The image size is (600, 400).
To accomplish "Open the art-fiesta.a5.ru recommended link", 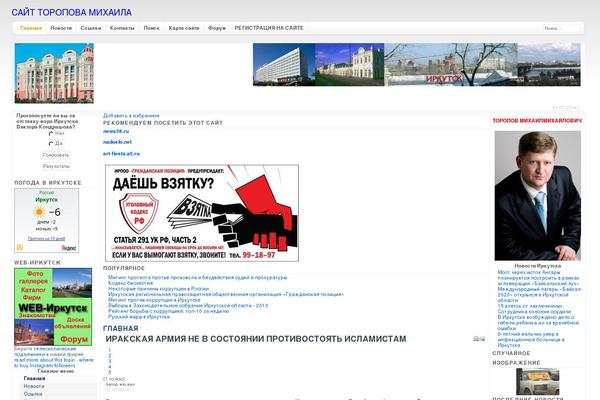I will coord(121,153).
